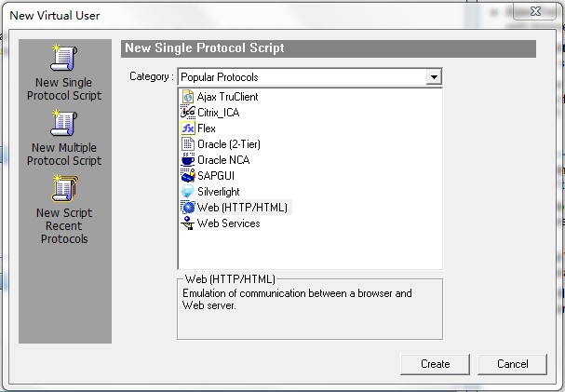Select the SAPGUI protocol icon
Image resolution: width=565 pixels, height=392 pixels.
(188, 176)
